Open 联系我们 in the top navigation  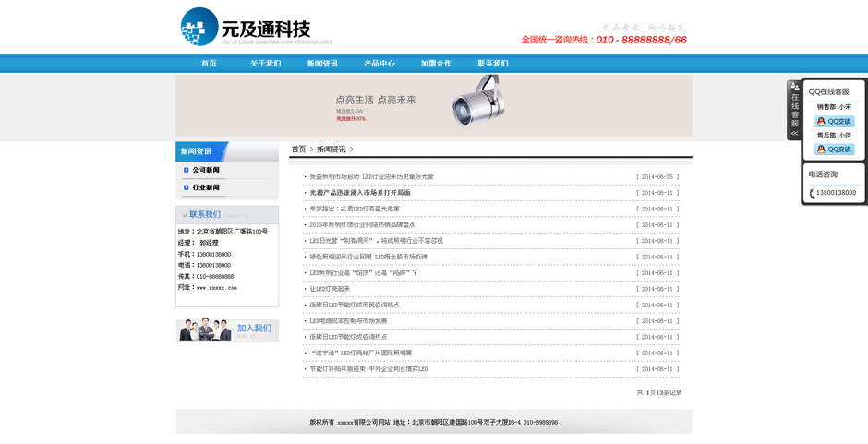pos(493,64)
